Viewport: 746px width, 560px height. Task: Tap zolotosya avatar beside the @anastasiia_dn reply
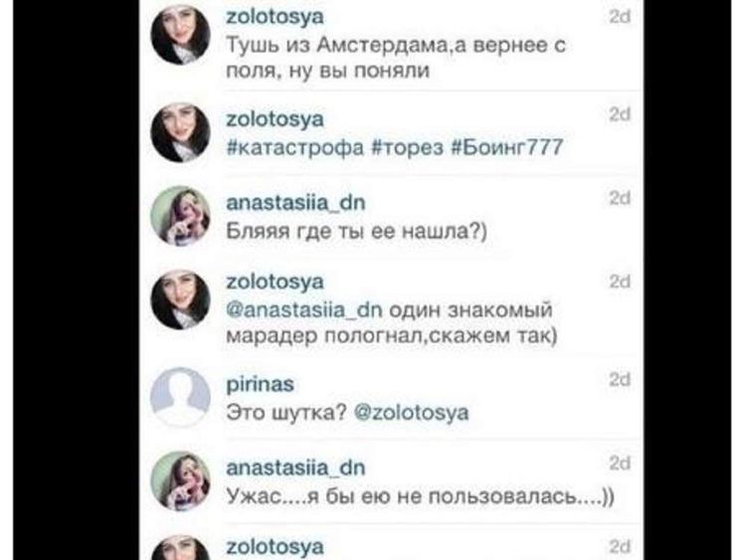tap(180, 299)
